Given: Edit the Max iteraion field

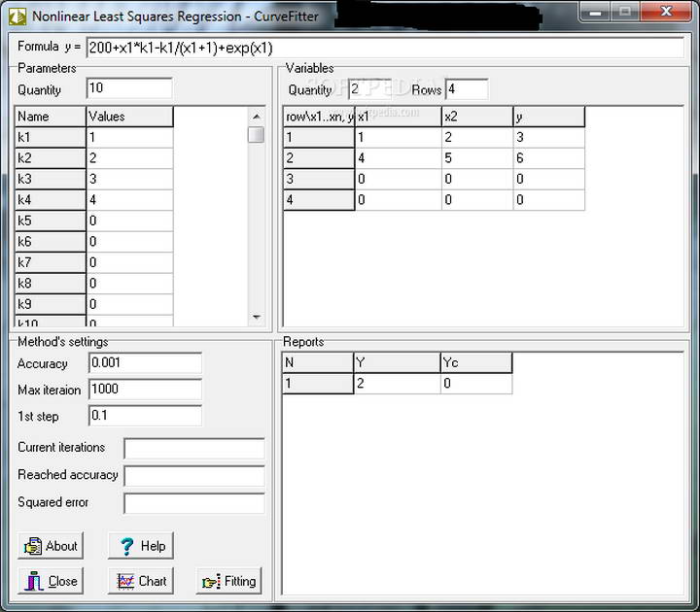Looking at the screenshot, I should click(145, 390).
